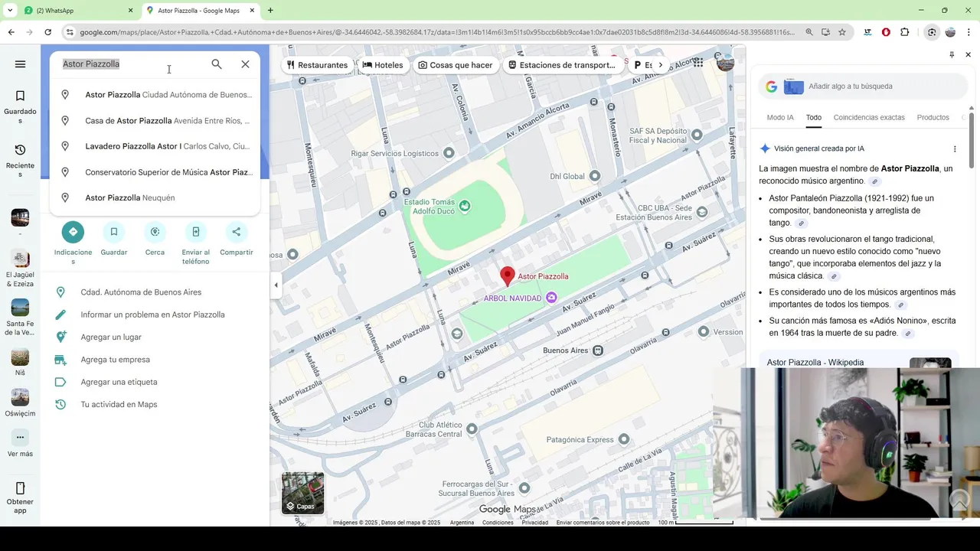Click Agregar una etiqueta

pyautogui.click(x=119, y=382)
